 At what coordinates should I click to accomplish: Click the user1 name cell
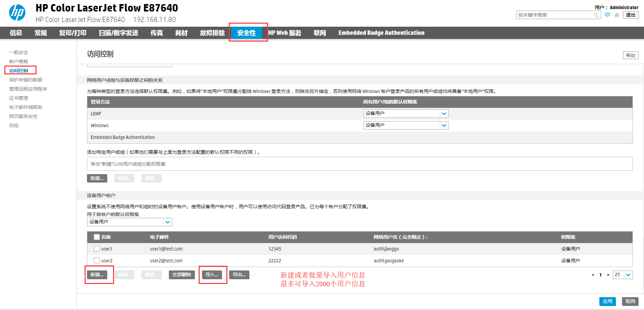[x=107, y=249]
